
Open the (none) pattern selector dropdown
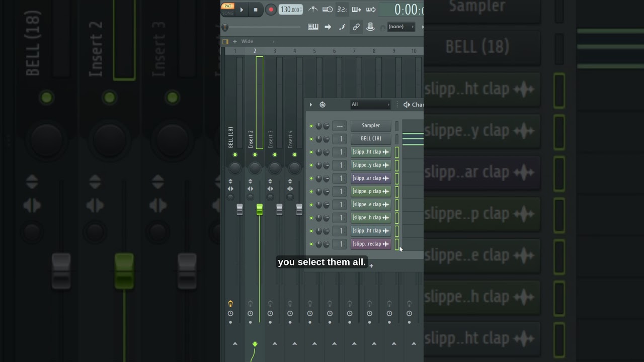[401, 27]
